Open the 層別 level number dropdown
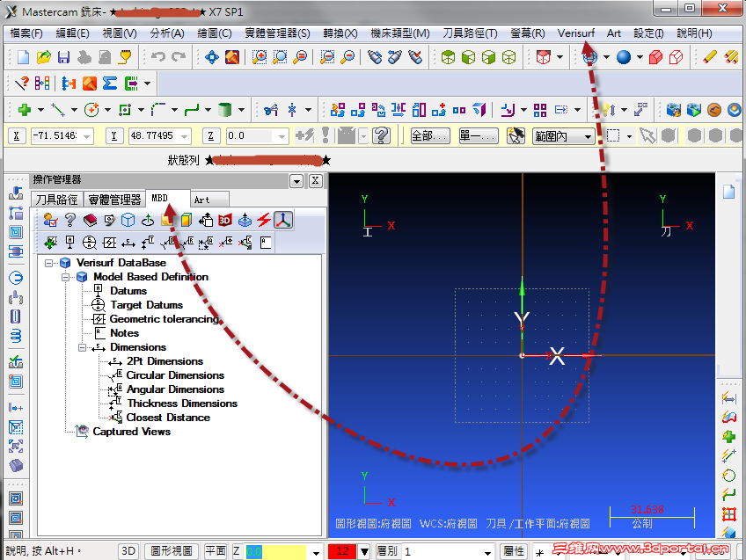 click(487, 552)
